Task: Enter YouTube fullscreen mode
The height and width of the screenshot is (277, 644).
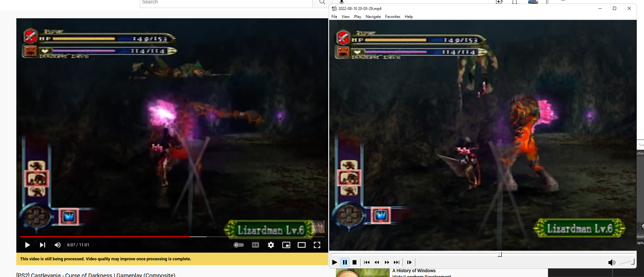Action: point(317,245)
